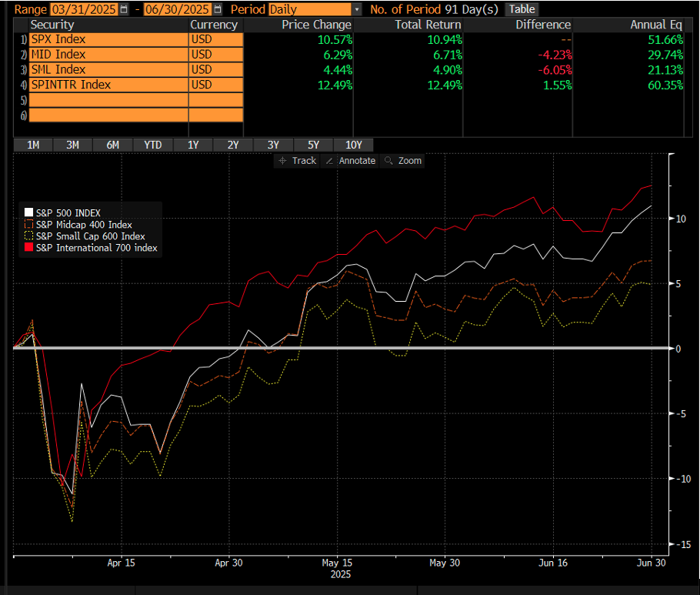Select the 6M range tab
700x595 pixels.
[x=113, y=145]
